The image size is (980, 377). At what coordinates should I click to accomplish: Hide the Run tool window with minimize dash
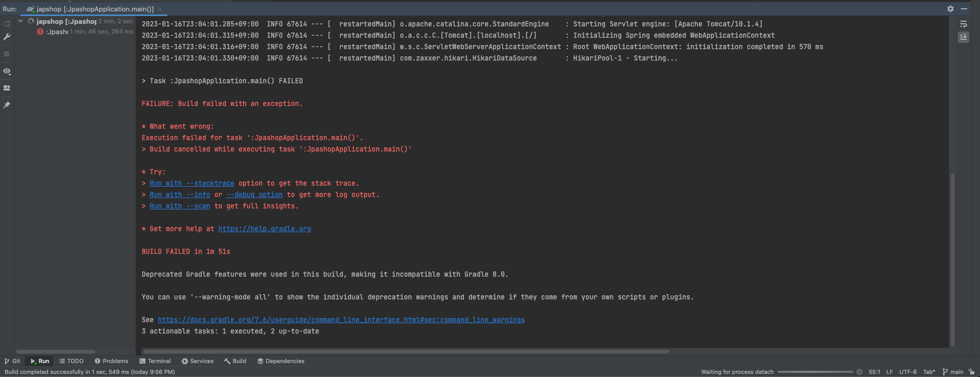tap(964, 9)
